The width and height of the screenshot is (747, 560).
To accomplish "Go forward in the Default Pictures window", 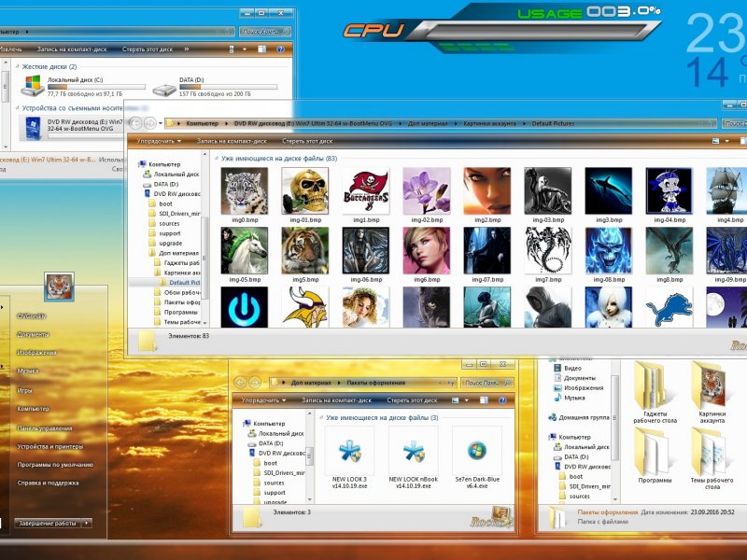I will pos(149,123).
